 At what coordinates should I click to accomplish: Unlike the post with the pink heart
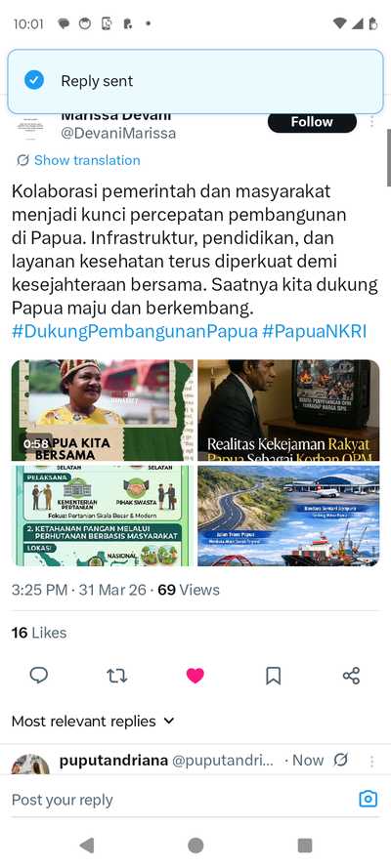tap(195, 676)
